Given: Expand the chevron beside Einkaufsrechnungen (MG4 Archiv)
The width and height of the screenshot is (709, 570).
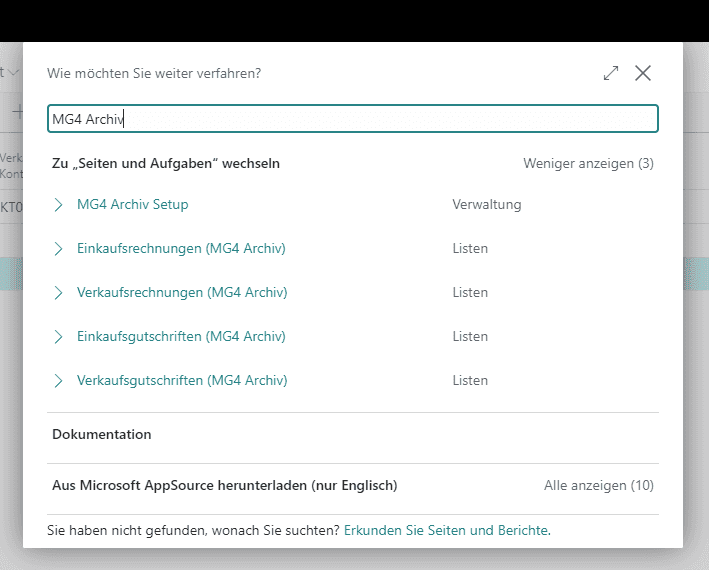Looking at the screenshot, I should [58, 249].
